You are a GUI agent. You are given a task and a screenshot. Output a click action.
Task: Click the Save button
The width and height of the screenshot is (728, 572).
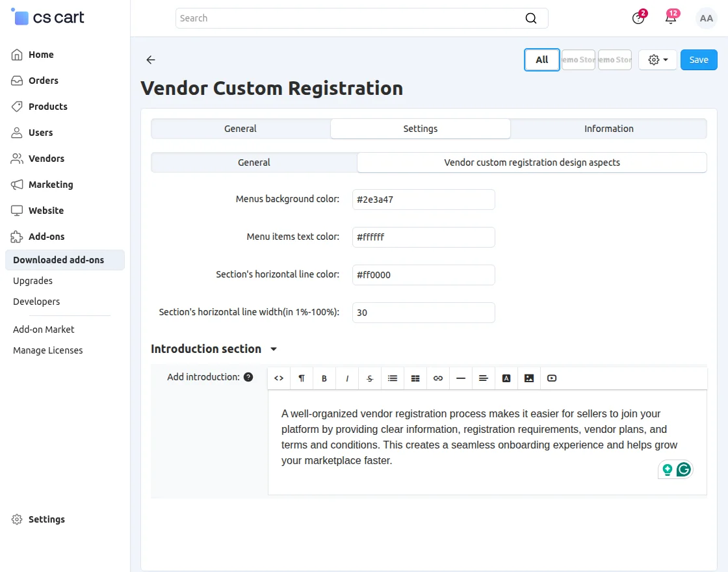699,59
